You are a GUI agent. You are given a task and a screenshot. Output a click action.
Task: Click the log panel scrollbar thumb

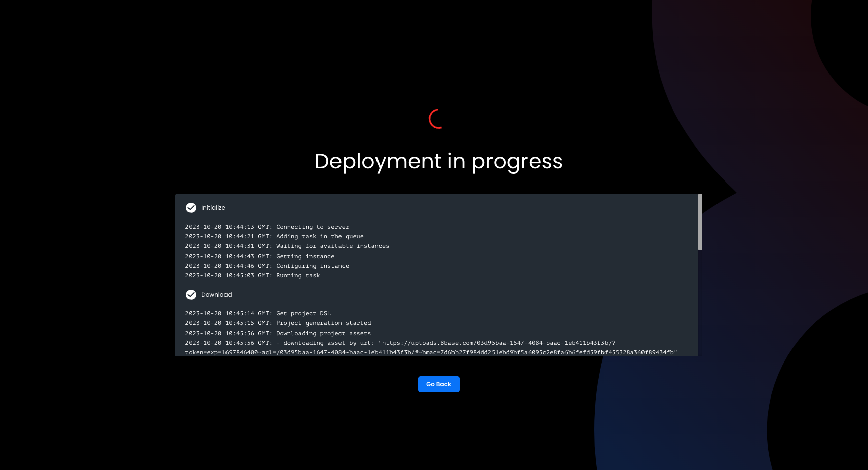pyautogui.click(x=700, y=222)
